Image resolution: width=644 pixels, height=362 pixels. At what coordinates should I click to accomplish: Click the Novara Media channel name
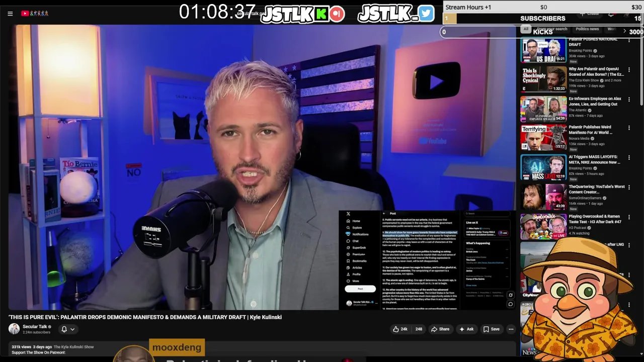click(579, 139)
